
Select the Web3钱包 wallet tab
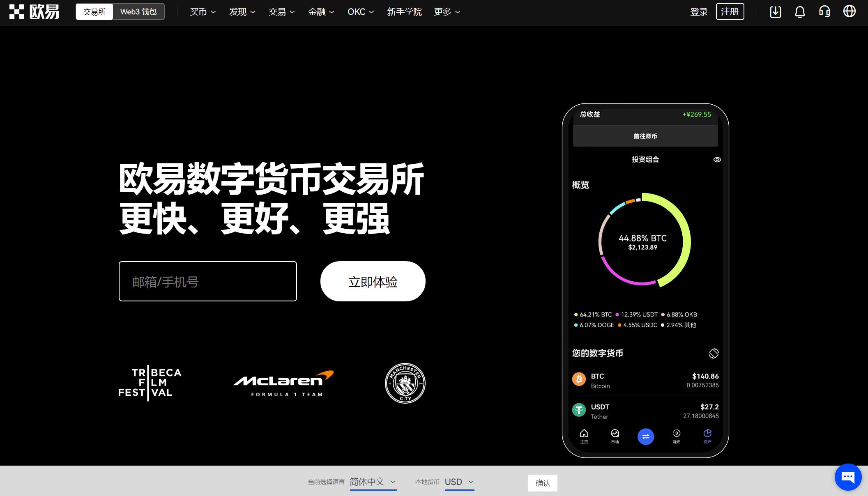(x=138, y=12)
